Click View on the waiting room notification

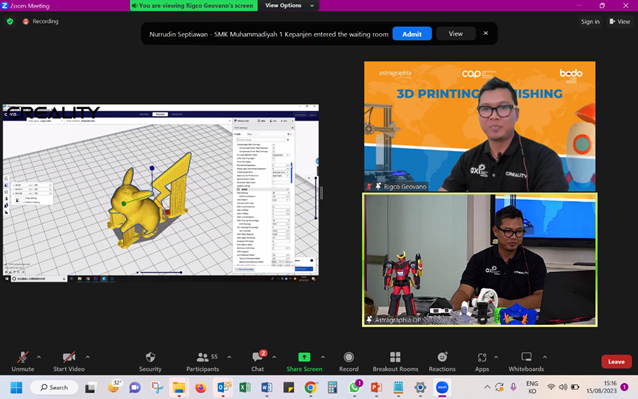click(x=456, y=34)
